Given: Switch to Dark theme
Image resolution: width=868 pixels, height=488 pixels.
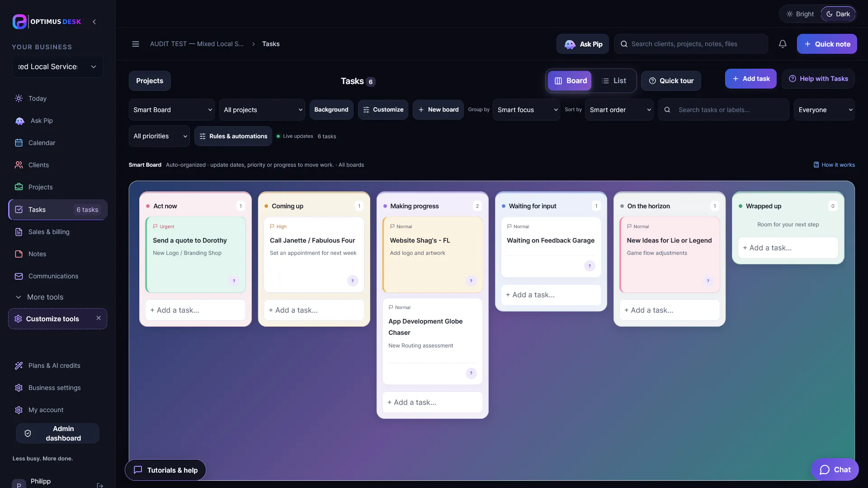Looking at the screenshot, I should (838, 14).
